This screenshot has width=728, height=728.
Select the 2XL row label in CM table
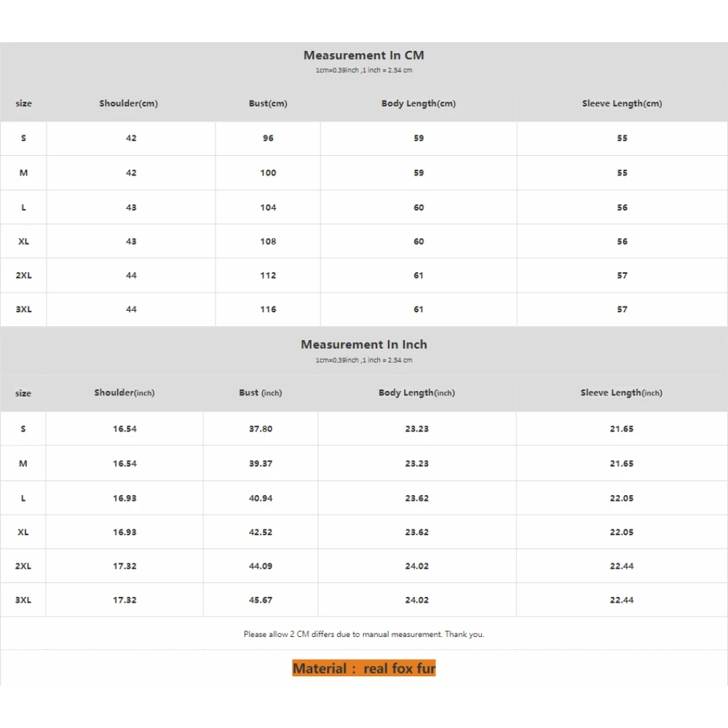click(x=23, y=276)
